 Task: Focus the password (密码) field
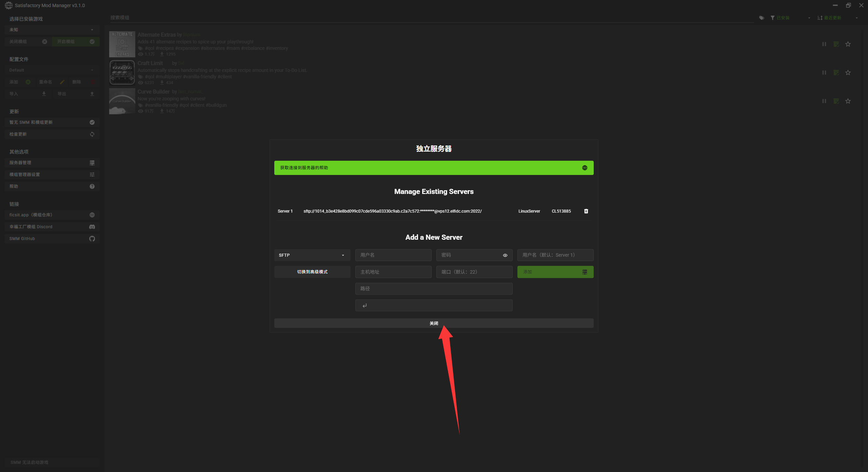(x=474, y=255)
